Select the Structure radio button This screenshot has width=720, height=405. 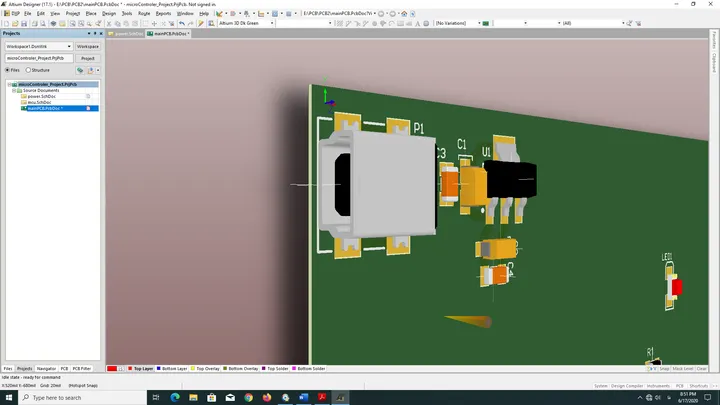click(28, 70)
